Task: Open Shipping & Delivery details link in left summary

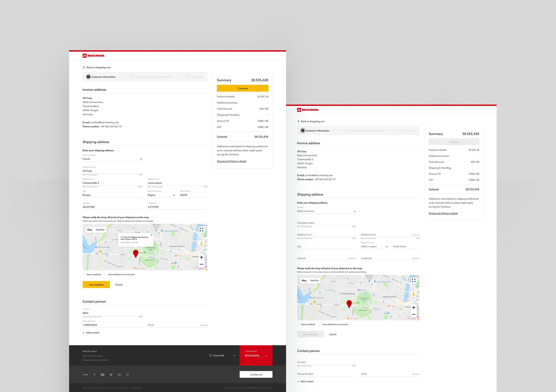Action: click(x=232, y=161)
